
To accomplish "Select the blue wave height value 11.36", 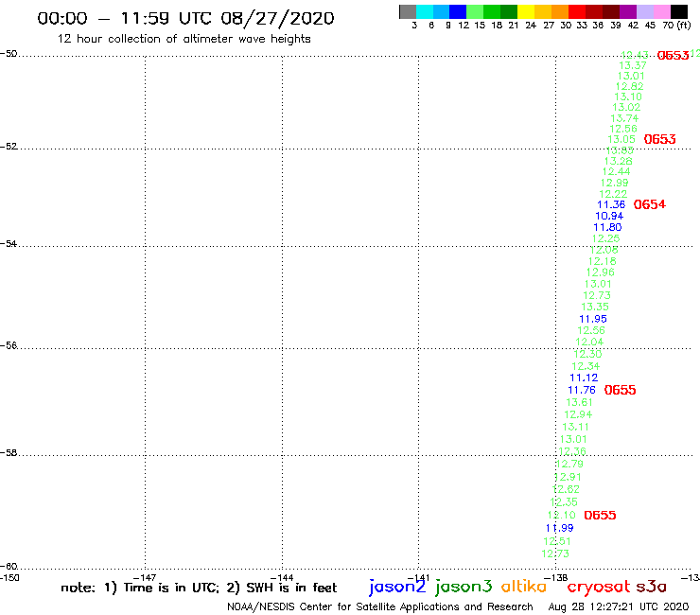I will [611, 204].
